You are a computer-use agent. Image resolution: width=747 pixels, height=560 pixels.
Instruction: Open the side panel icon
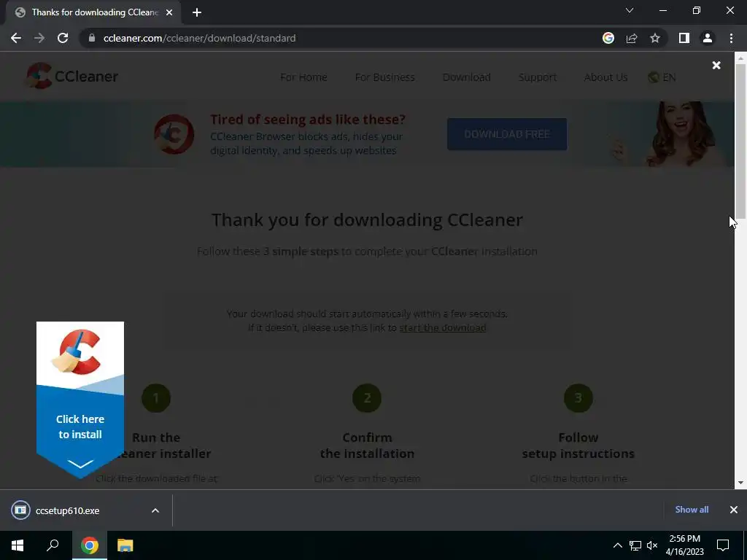click(x=684, y=38)
